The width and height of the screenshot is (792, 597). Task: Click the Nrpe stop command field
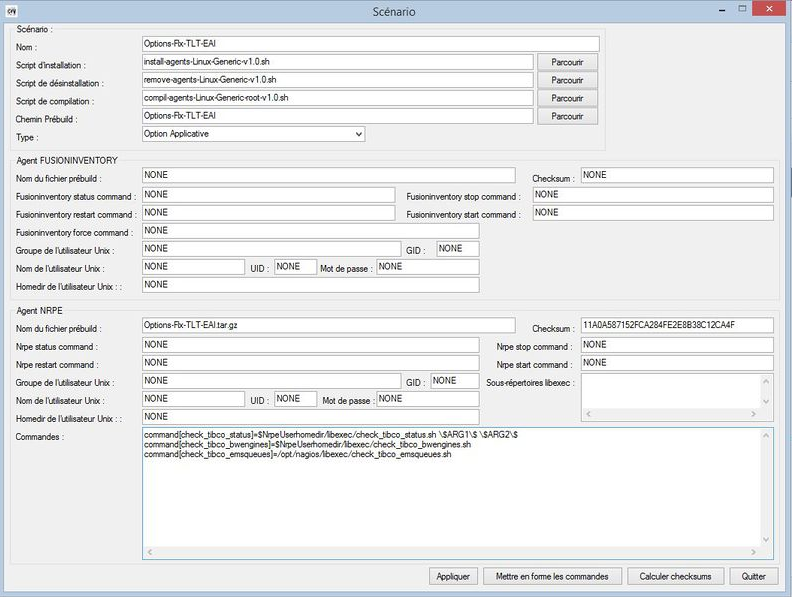[676, 345]
